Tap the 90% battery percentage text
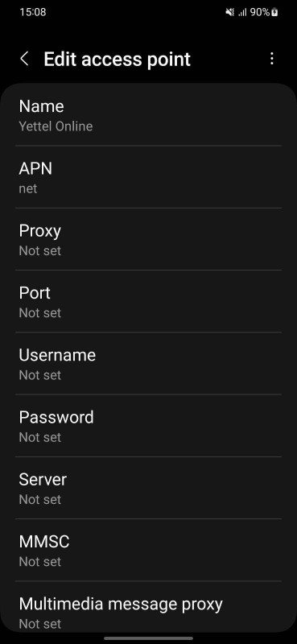297x644 pixels. pyautogui.click(x=260, y=12)
